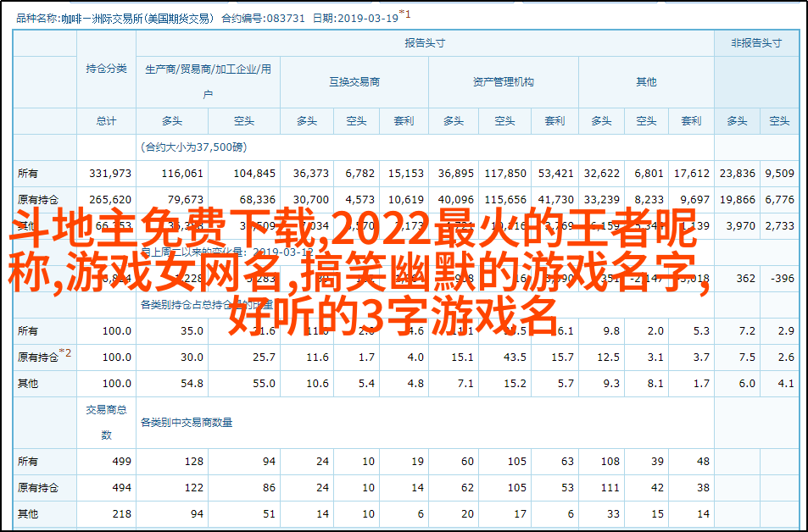Select the value 53,421
Viewport: 808px width, 532px height.
556,174
